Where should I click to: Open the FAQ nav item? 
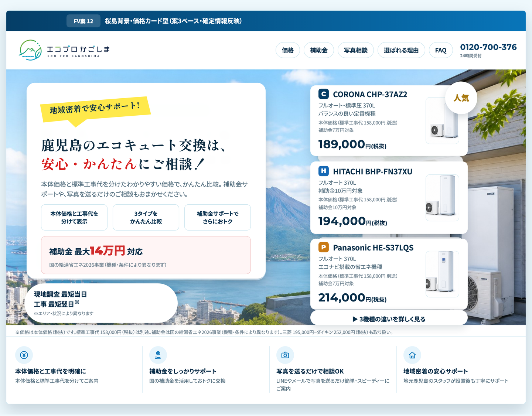(x=441, y=50)
